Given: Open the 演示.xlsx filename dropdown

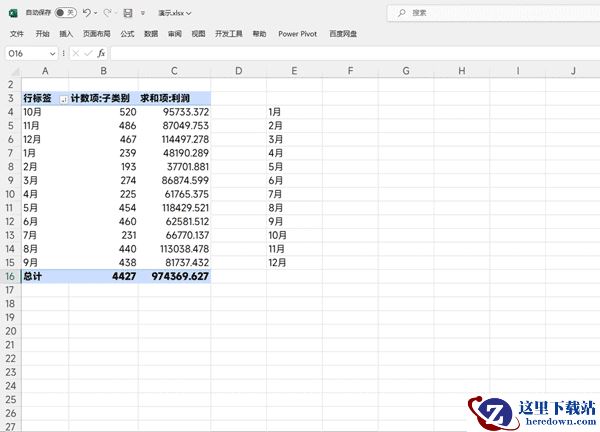Looking at the screenshot, I should (174, 13).
